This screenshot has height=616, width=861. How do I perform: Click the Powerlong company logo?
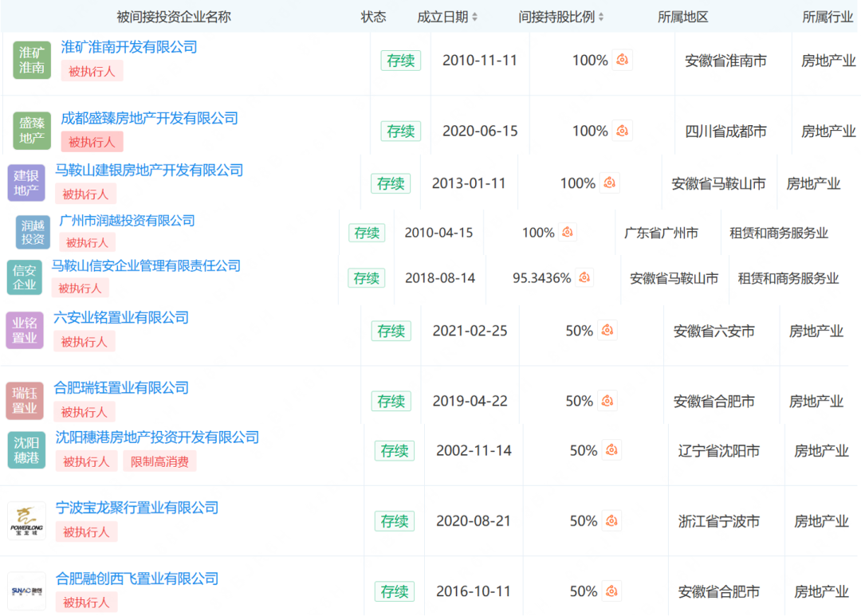coord(26,521)
